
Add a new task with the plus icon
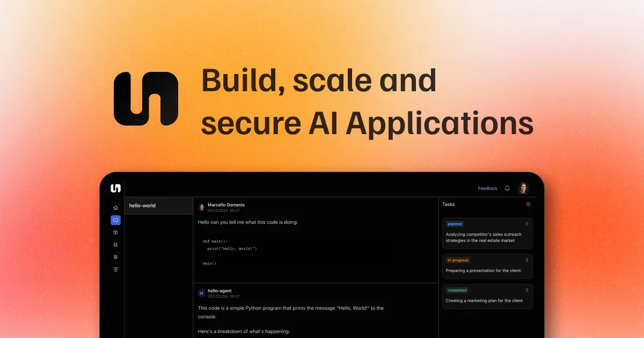pos(528,204)
